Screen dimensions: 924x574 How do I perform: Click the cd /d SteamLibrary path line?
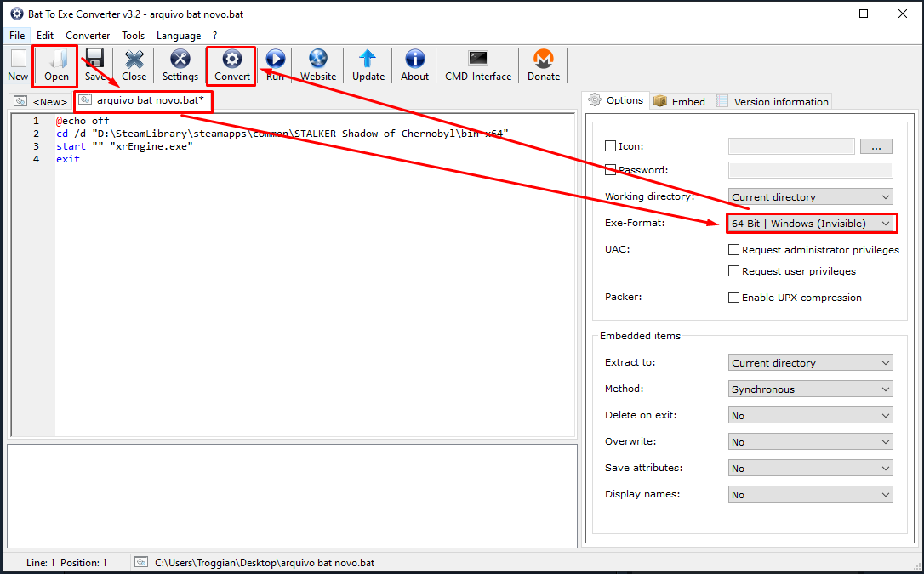282,134
